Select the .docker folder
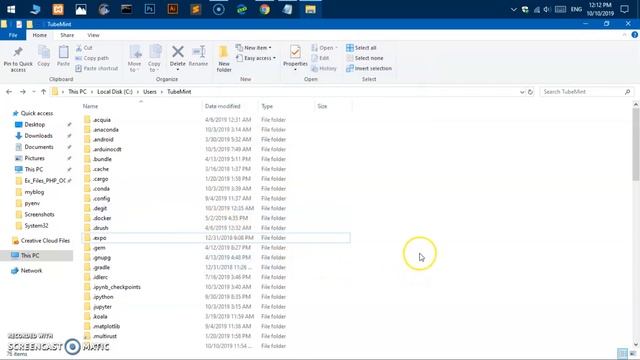 tap(102, 218)
